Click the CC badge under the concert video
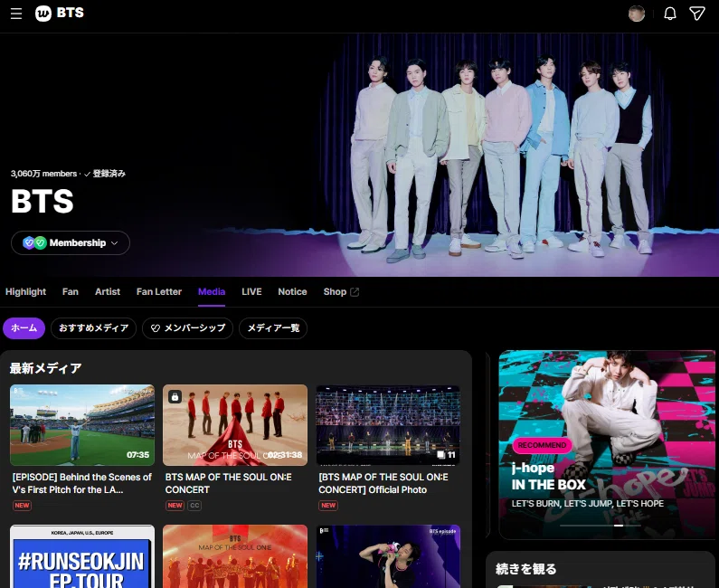This screenshot has width=719, height=588. pos(194,506)
